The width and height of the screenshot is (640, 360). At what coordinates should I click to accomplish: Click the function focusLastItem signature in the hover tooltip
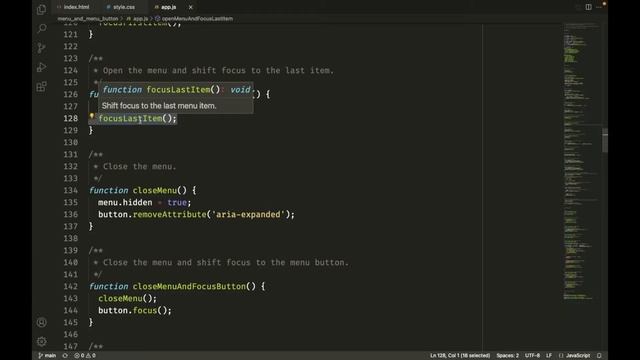pyautogui.click(x=176, y=90)
